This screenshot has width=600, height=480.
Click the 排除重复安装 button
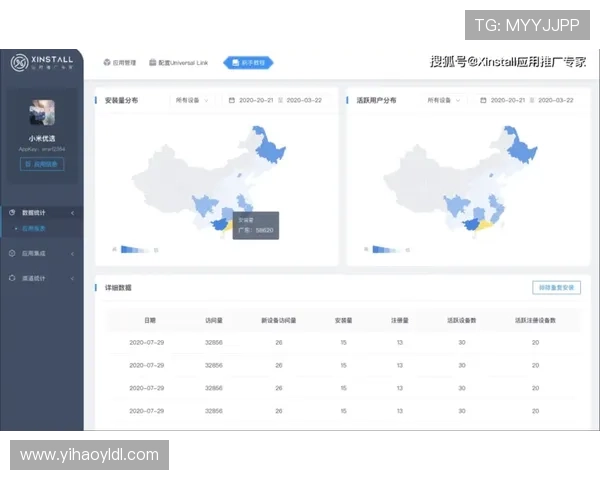point(556,287)
